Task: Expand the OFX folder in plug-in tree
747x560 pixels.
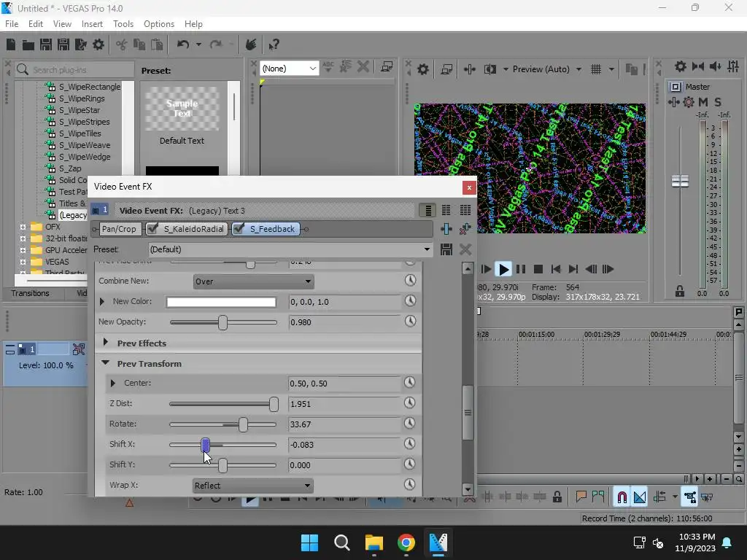Action: (23, 227)
